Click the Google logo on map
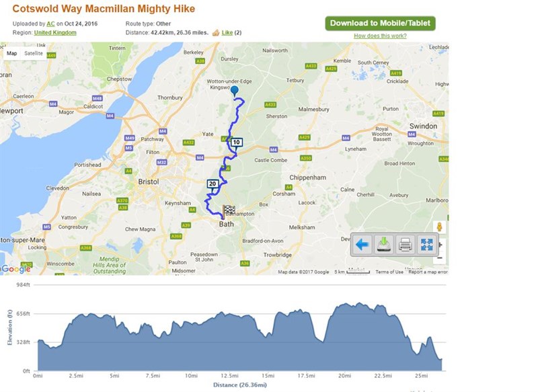538x392 pixels. click(15, 269)
